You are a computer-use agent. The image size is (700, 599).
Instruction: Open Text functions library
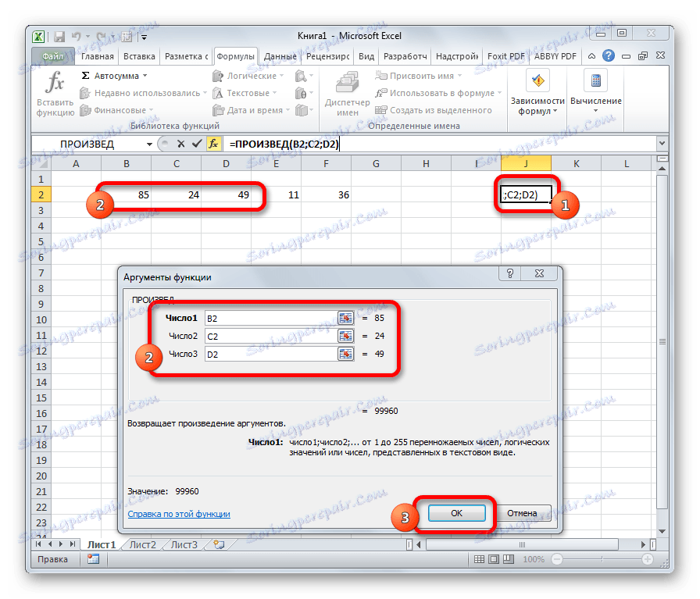click(245, 93)
